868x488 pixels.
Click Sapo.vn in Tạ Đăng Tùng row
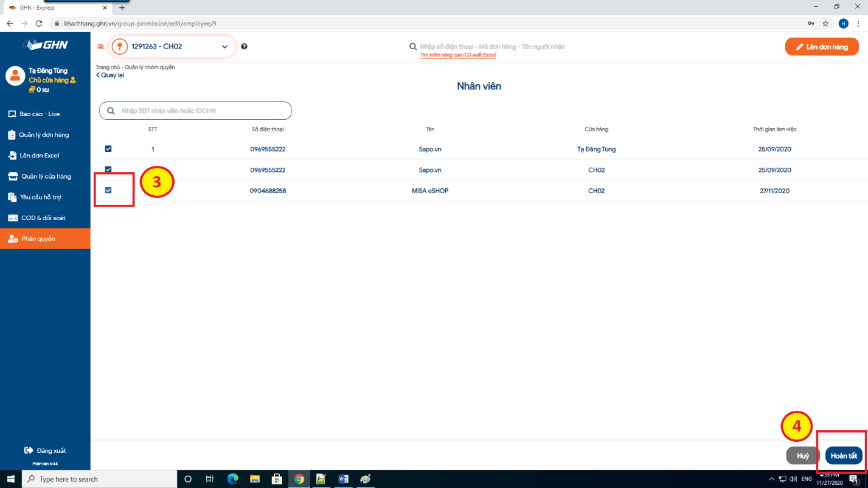430,149
